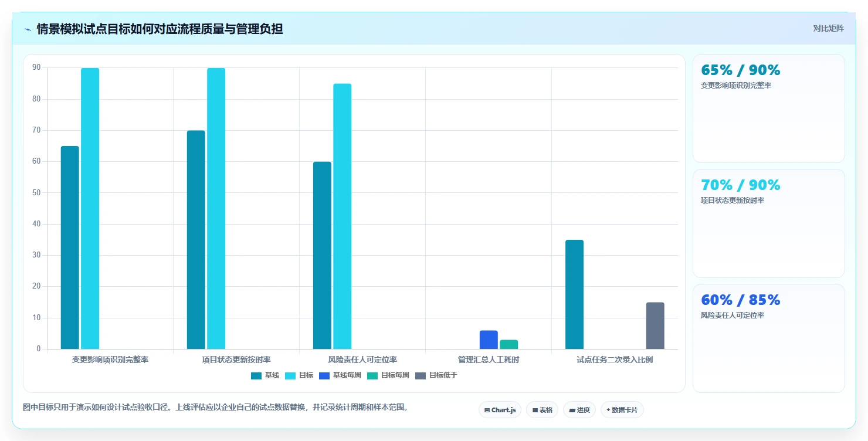Click the x-axis label 项目状态更新按时率
Screen dimensions: 868x441
[x=236, y=359]
